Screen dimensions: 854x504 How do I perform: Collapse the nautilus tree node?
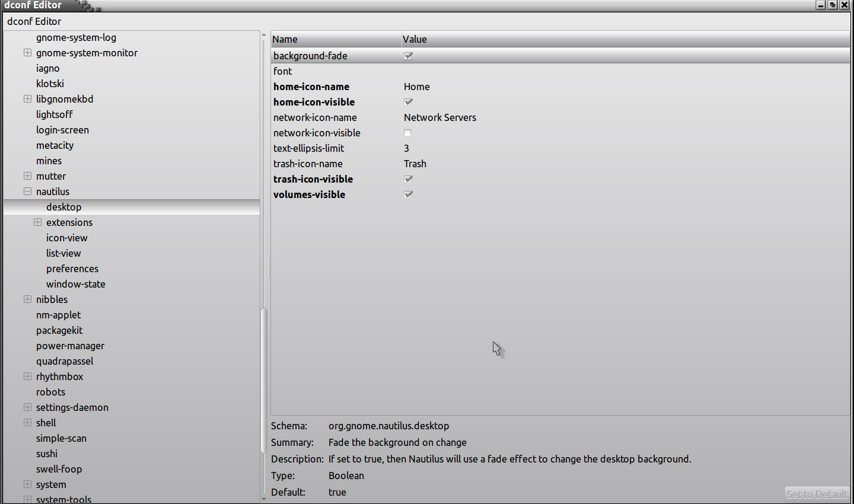pos(27,192)
